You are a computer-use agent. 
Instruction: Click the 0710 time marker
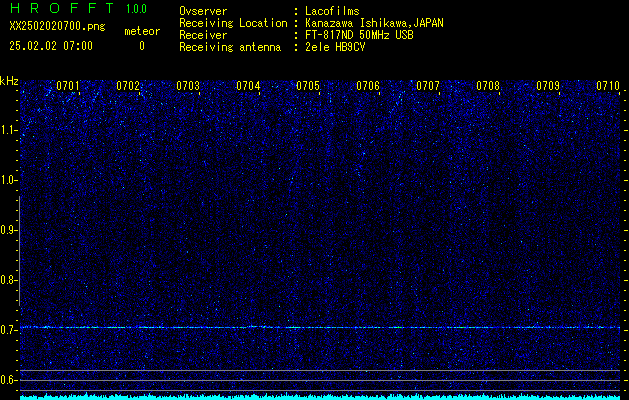point(608,86)
